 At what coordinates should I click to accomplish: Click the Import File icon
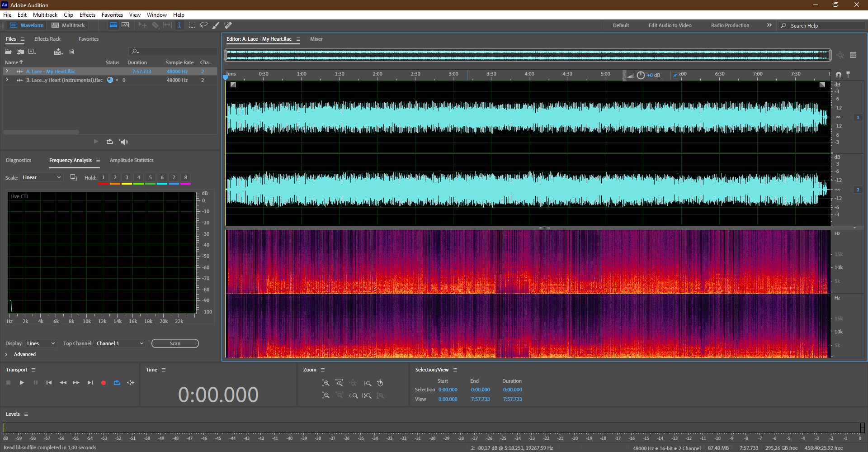click(x=20, y=52)
